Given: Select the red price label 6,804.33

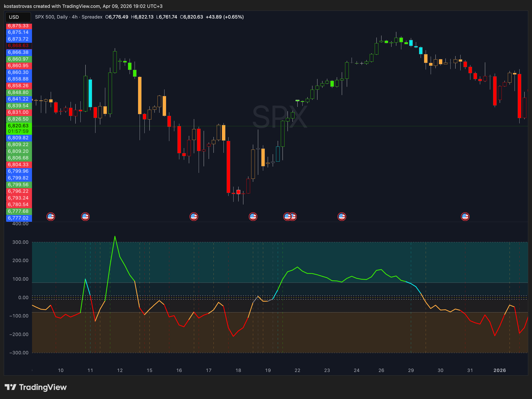Looking at the screenshot, I should pos(19,165).
